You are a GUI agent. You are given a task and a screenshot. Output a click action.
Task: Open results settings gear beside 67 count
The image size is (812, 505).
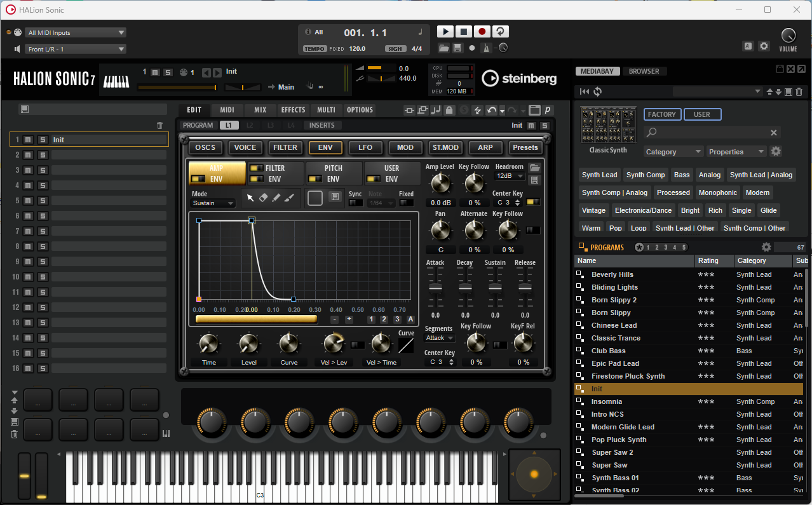(x=766, y=247)
